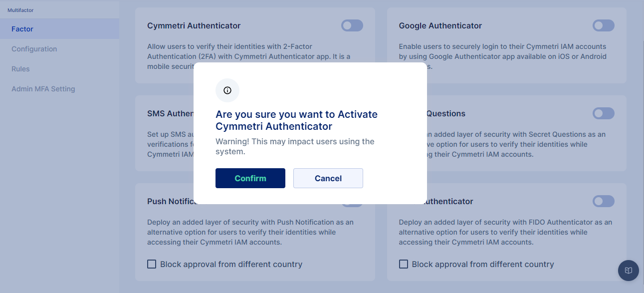The image size is (644, 293).
Task: Click the Google Authenticator card title
Action: [440, 25]
